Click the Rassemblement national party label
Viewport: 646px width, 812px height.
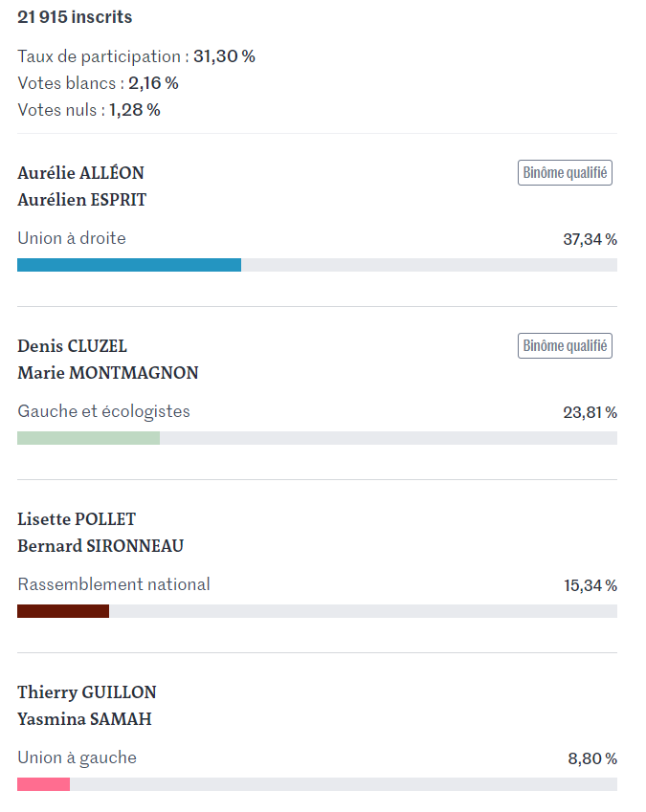click(114, 584)
